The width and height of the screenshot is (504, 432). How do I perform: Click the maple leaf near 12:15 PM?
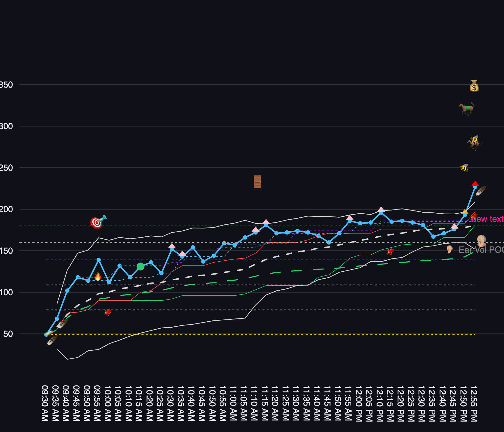click(x=390, y=251)
